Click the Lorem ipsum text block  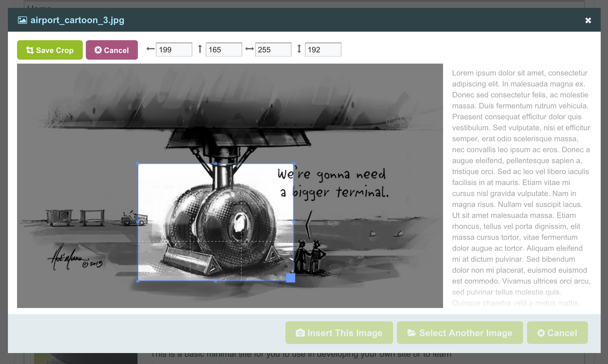point(521,188)
